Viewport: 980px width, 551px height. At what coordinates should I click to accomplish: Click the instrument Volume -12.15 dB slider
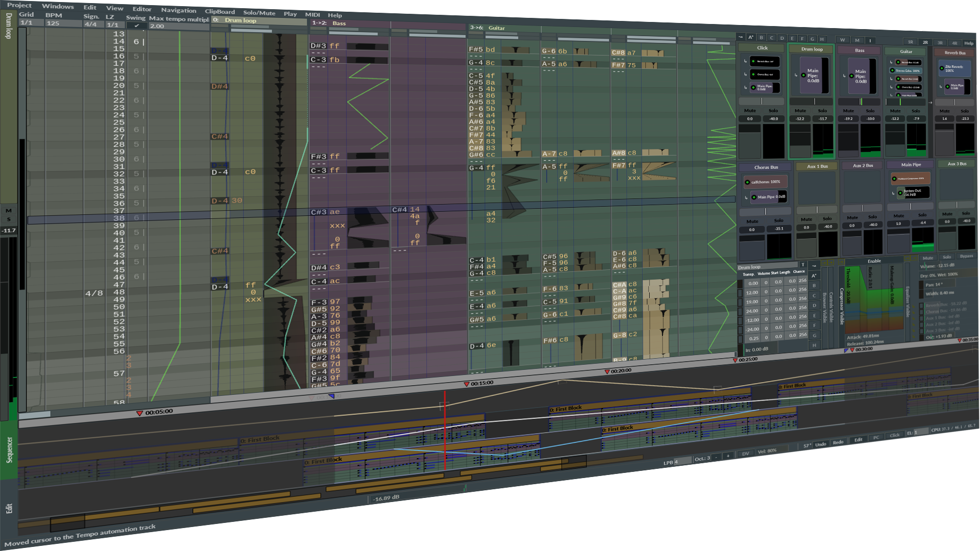[x=948, y=265]
